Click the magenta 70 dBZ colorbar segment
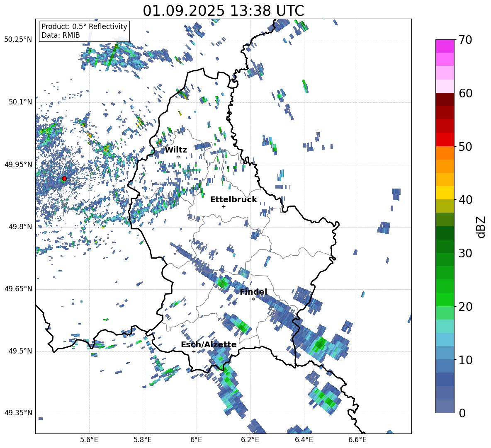 pos(445,46)
